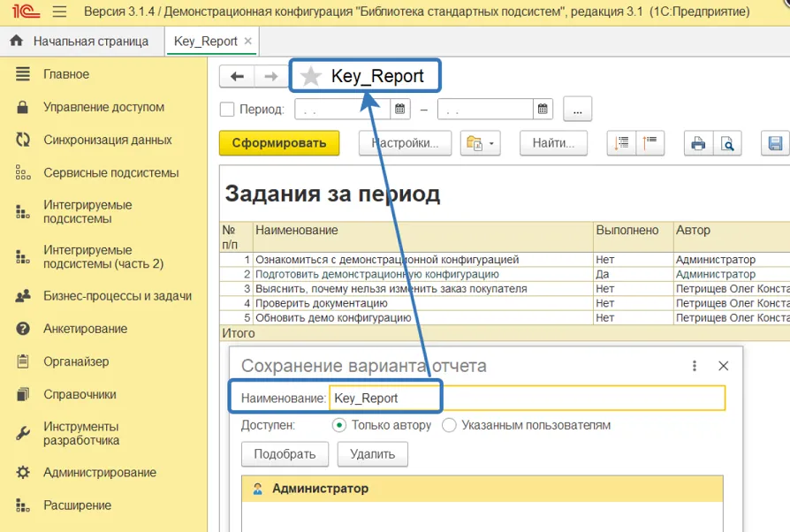790x532 pixels.
Task: Open print preview with magnifier icon
Action: pyautogui.click(x=727, y=143)
